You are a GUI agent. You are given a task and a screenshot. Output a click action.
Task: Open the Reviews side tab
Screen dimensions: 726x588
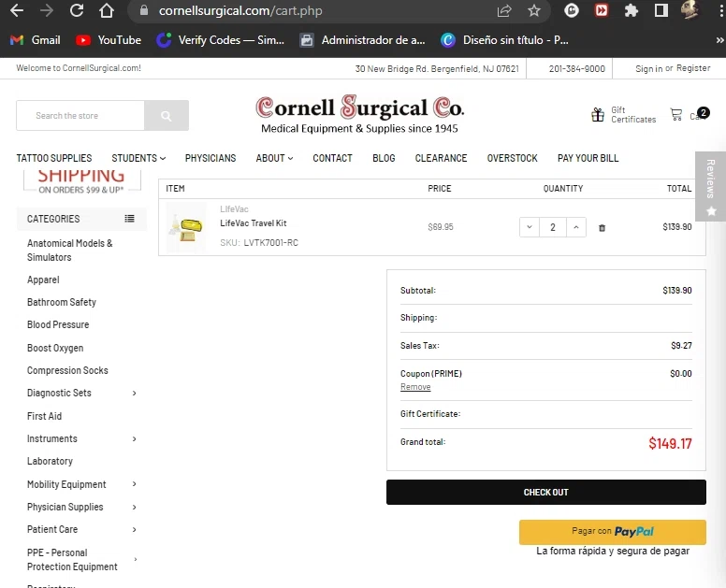(711, 186)
